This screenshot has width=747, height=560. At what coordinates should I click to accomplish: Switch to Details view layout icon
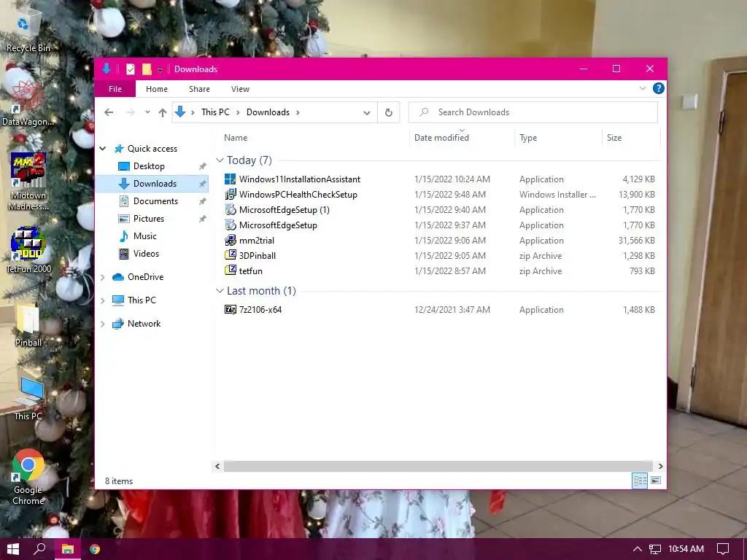pyautogui.click(x=640, y=481)
